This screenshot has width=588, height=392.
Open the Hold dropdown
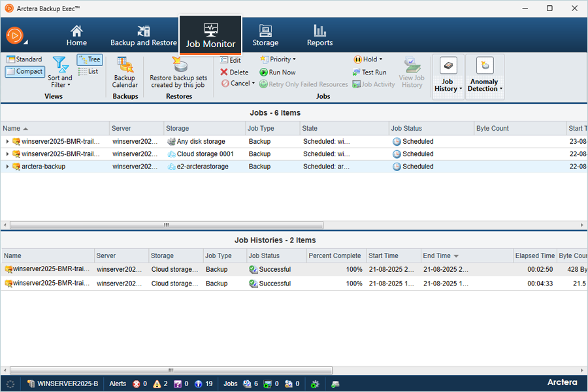coord(368,59)
